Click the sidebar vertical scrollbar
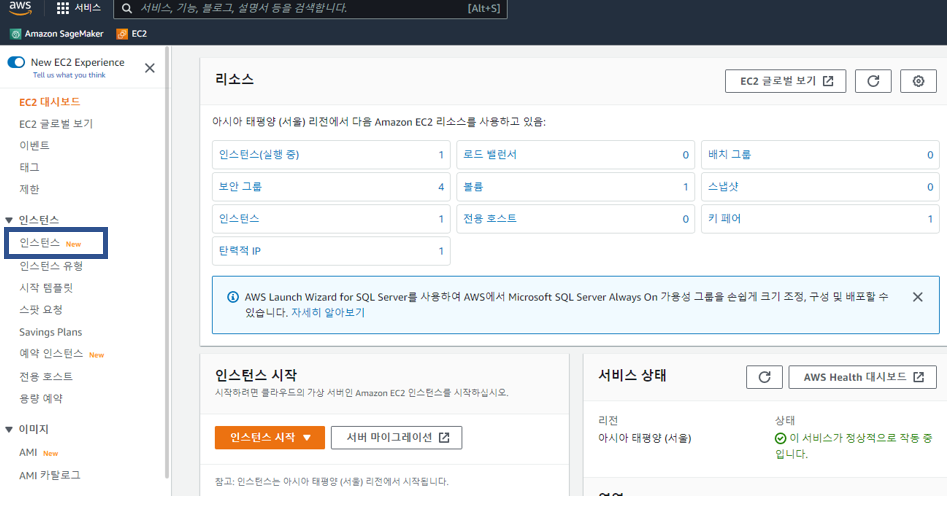 coord(167,263)
